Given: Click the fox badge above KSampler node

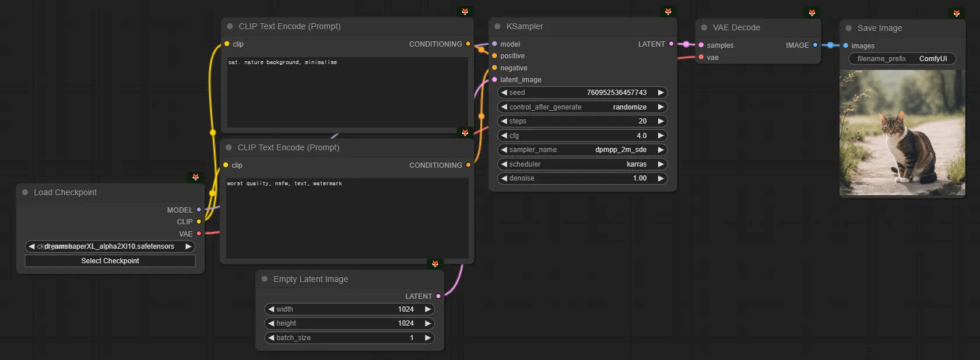Looking at the screenshot, I should click(668, 12).
